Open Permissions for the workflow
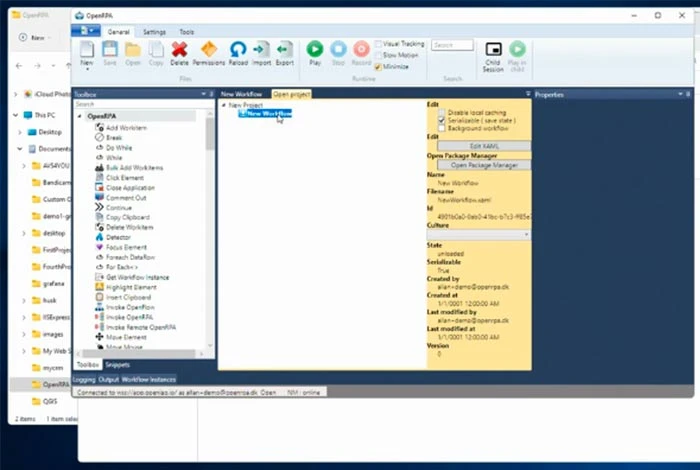The height and width of the screenshot is (470, 700). pyautogui.click(x=208, y=54)
